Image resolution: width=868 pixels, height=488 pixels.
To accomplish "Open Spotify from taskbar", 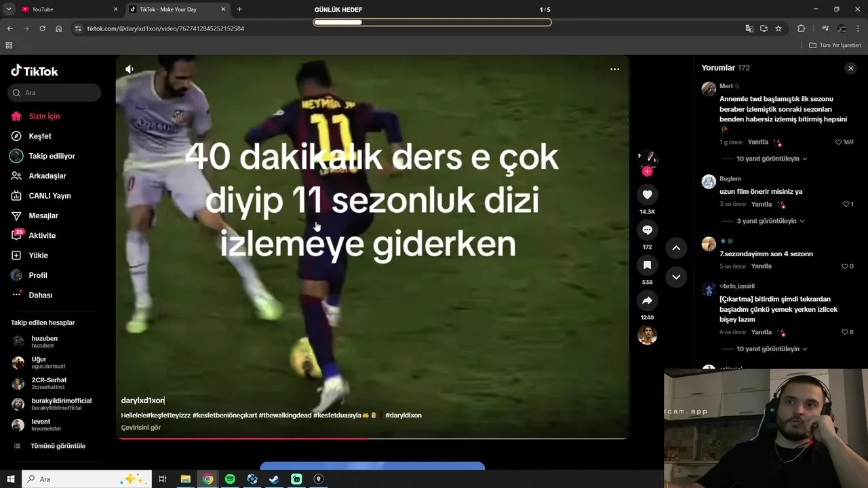I will click(230, 479).
